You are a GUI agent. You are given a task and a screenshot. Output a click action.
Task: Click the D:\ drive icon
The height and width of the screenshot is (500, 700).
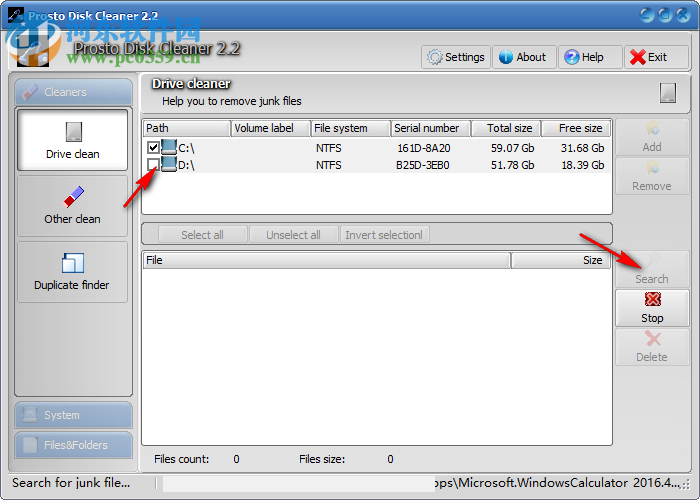(x=169, y=164)
